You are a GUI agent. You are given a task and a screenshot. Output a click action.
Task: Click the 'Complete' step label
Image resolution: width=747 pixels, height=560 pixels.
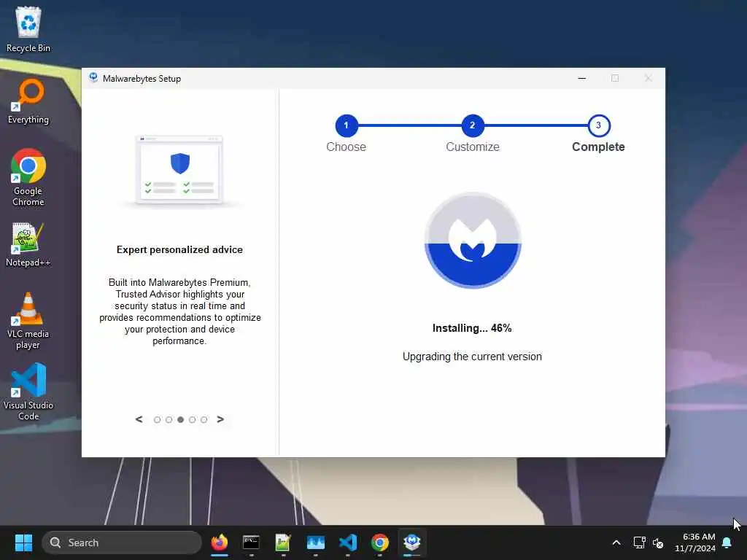pyautogui.click(x=598, y=147)
